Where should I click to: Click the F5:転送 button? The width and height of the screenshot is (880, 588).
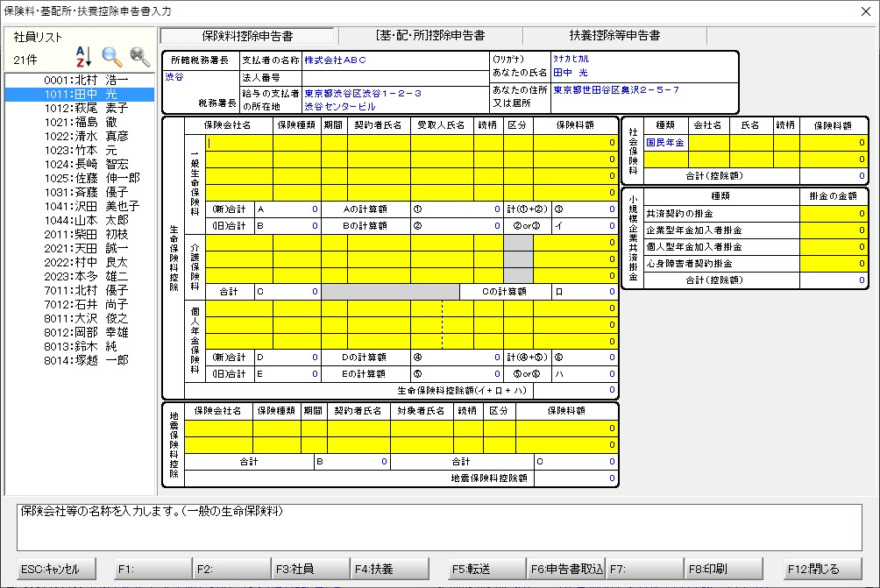point(487,569)
